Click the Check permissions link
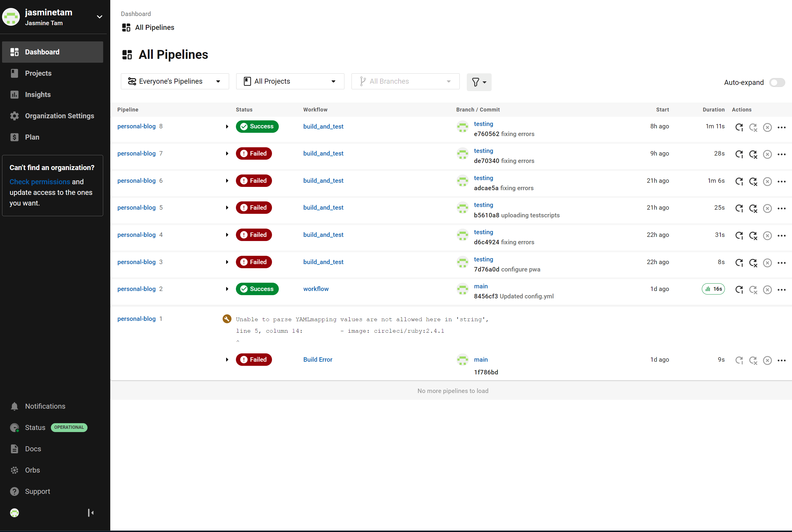This screenshot has width=792, height=532. (x=40, y=182)
